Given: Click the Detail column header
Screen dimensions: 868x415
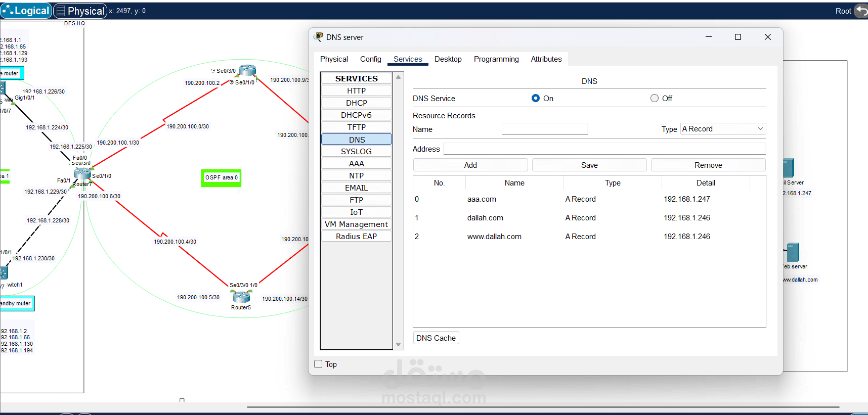Looking at the screenshot, I should point(706,183).
